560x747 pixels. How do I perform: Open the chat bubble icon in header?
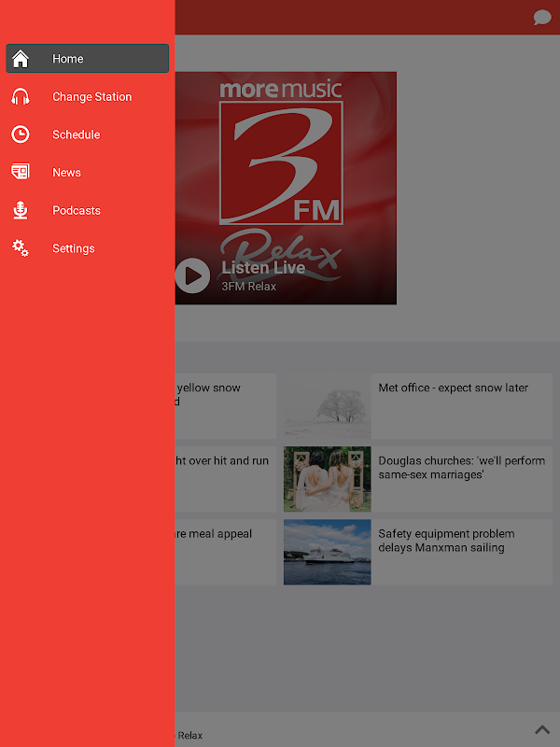(x=542, y=18)
